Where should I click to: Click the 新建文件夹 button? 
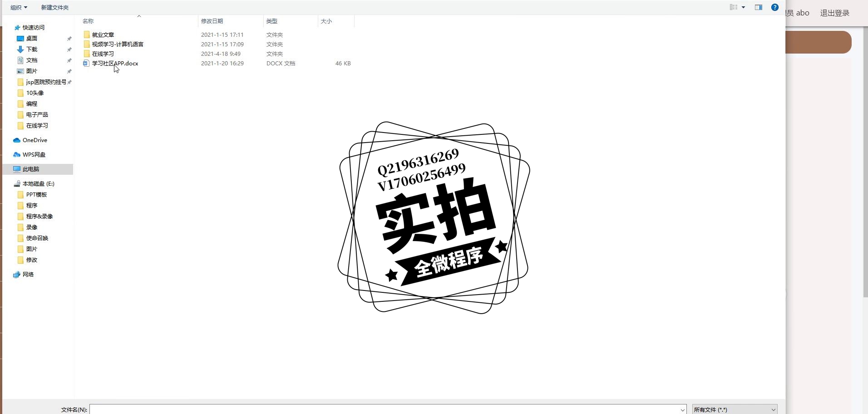tap(54, 7)
